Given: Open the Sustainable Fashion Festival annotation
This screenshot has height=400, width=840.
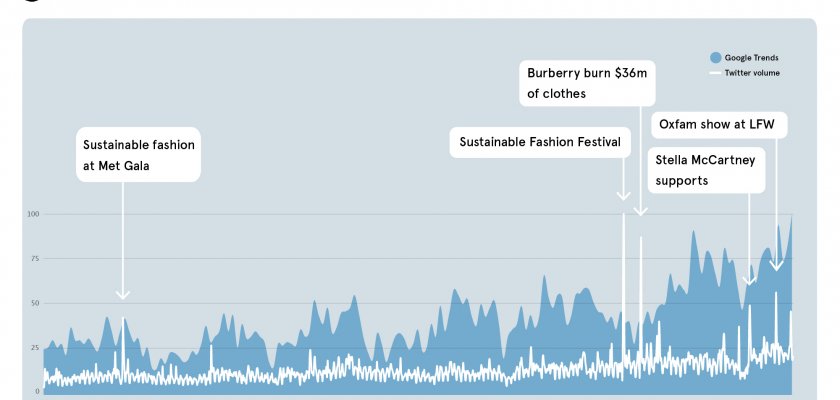Looking at the screenshot, I should click(540, 142).
